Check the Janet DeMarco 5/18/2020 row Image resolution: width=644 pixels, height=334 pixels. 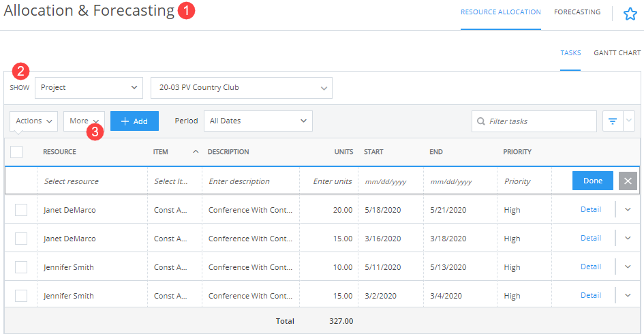(x=21, y=210)
